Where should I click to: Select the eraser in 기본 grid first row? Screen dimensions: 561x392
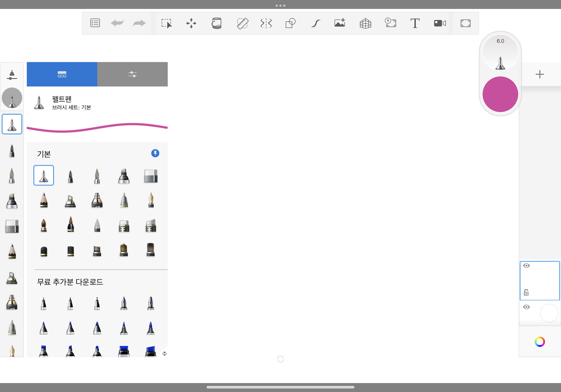point(151,176)
